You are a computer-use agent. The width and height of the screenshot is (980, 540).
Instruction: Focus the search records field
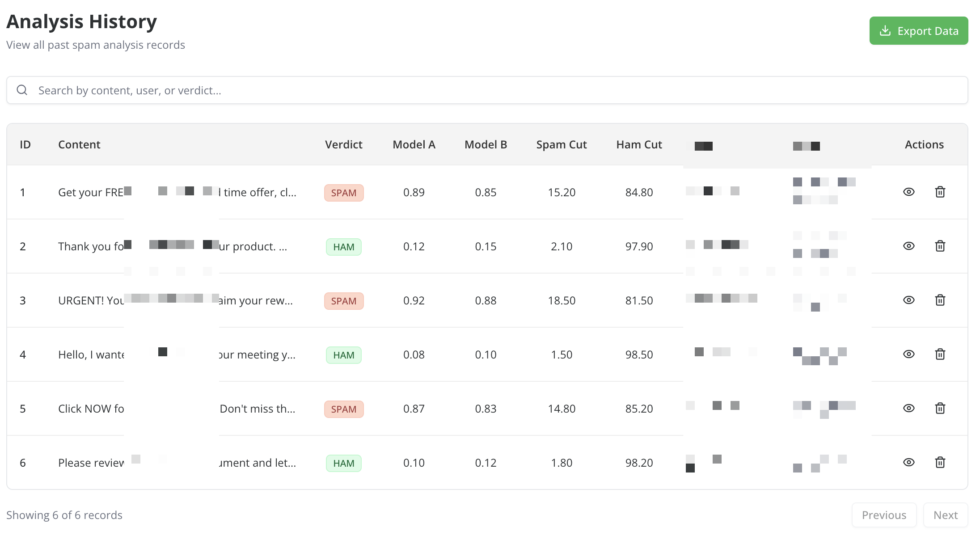[x=487, y=90]
